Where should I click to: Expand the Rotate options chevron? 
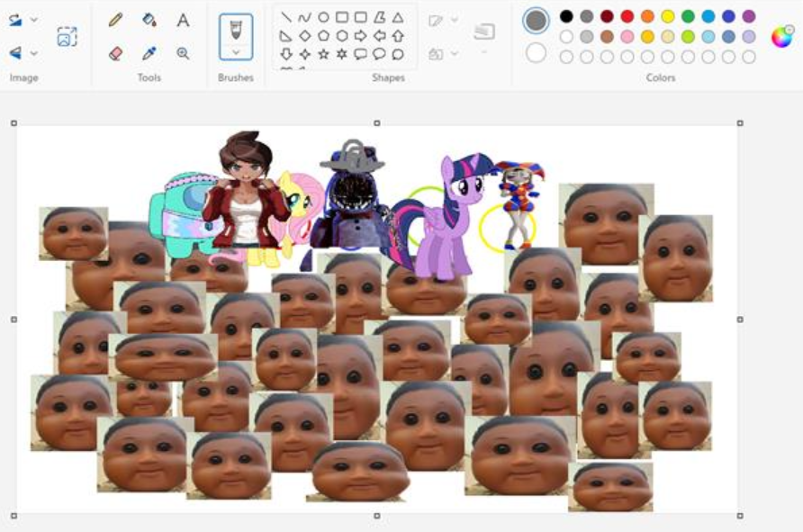(x=34, y=20)
